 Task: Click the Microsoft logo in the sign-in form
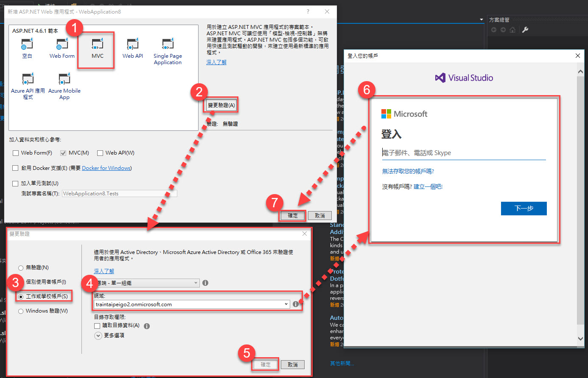[404, 114]
